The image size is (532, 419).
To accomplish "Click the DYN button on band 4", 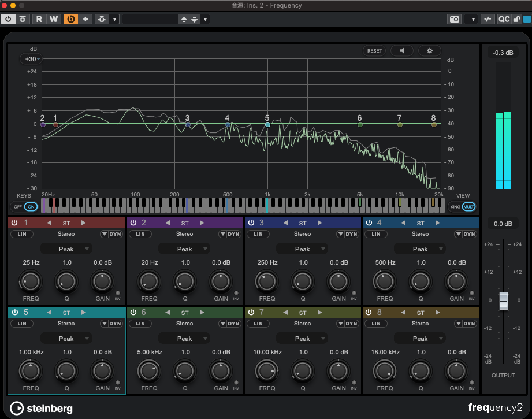I will point(470,234).
